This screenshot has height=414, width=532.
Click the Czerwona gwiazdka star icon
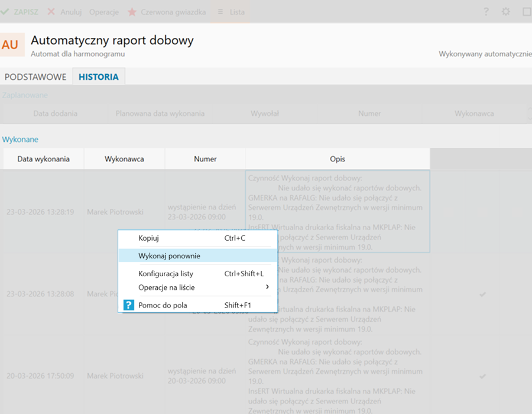point(132,12)
